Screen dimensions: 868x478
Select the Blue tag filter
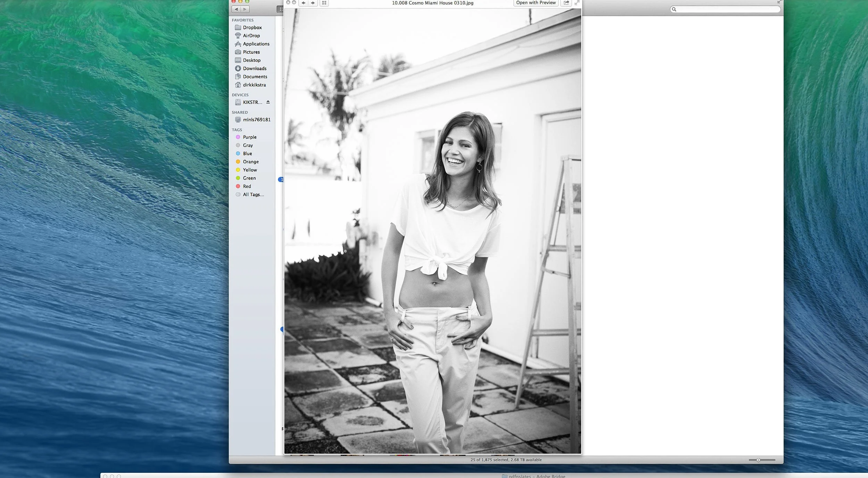248,153
